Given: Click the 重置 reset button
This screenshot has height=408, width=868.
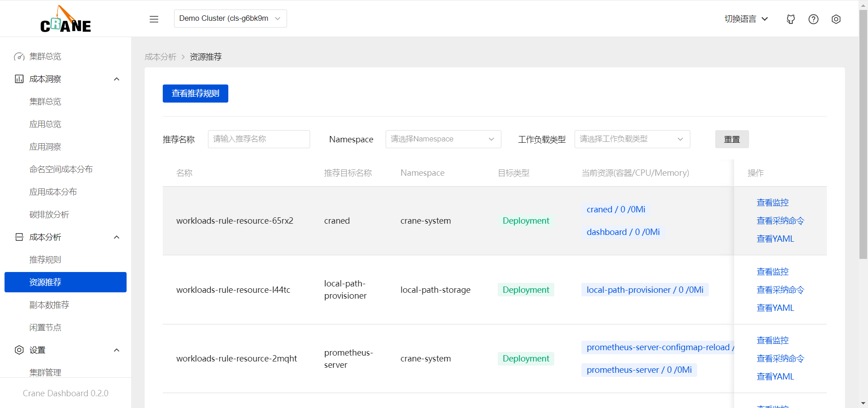Looking at the screenshot, I should [732, 139].
